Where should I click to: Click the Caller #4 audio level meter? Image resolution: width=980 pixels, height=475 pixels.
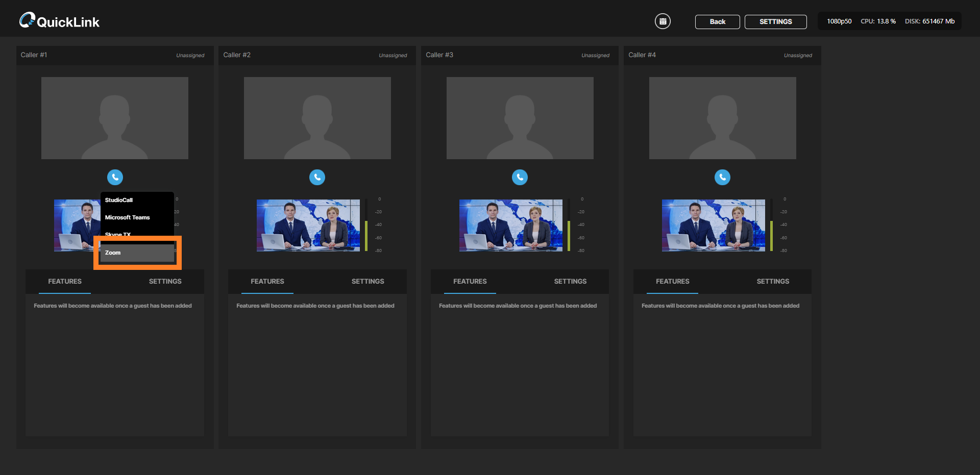pyautogui.click(x=771, y=225)
